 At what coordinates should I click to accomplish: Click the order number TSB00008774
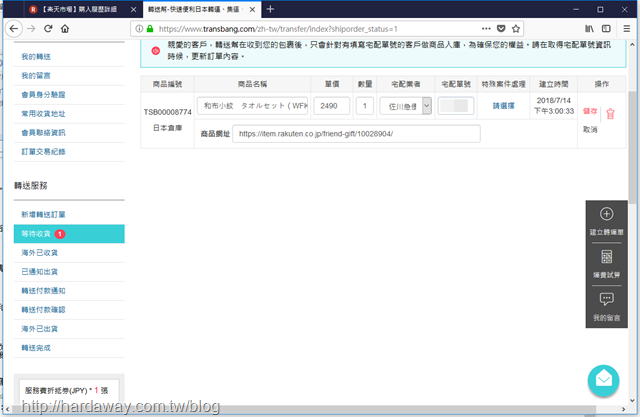[x=167, y=112]
